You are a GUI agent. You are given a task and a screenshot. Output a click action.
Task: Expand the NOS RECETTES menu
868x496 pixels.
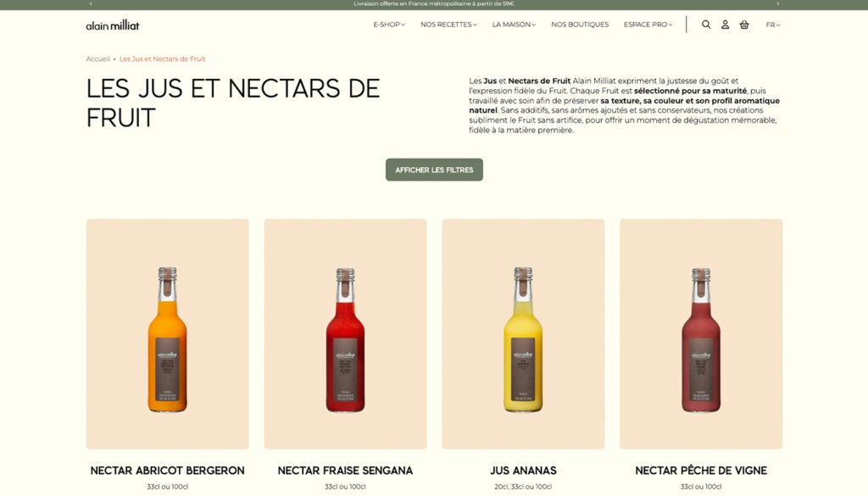(448, 25)
